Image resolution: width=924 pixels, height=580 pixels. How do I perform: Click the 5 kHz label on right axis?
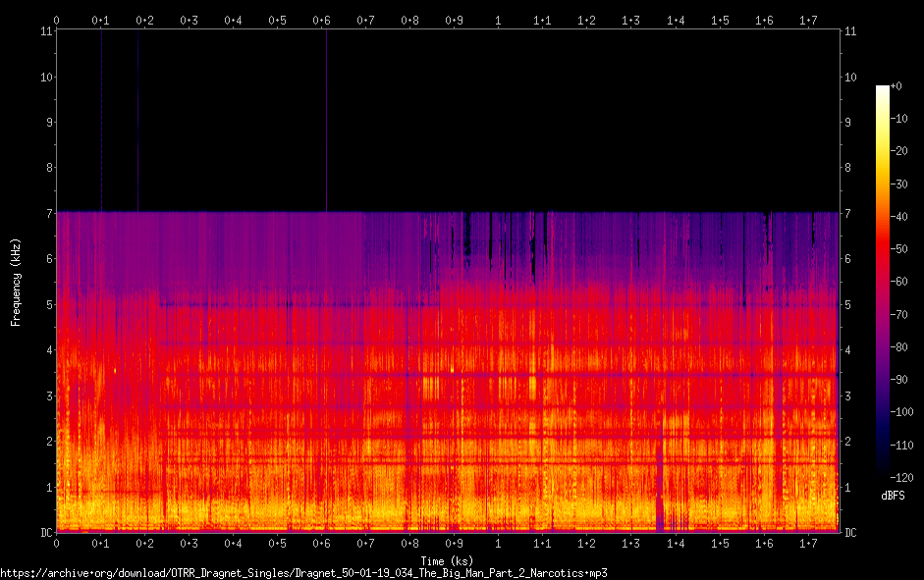[848, 304]
